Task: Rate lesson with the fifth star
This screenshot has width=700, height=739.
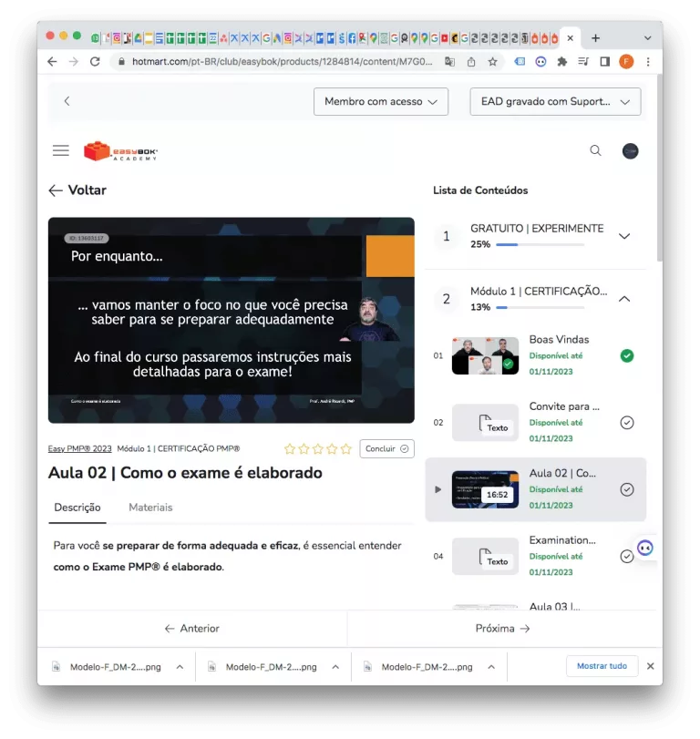Action: coord(345,448)
